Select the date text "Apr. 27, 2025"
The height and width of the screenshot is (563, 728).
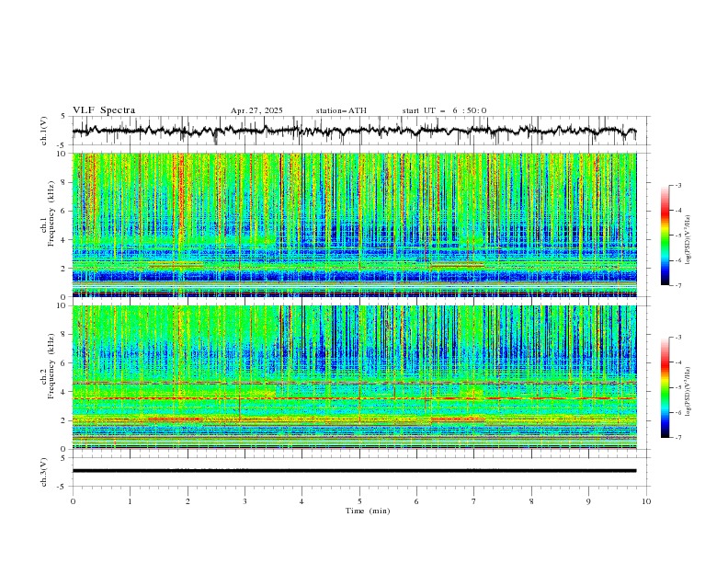coord(256,110)
